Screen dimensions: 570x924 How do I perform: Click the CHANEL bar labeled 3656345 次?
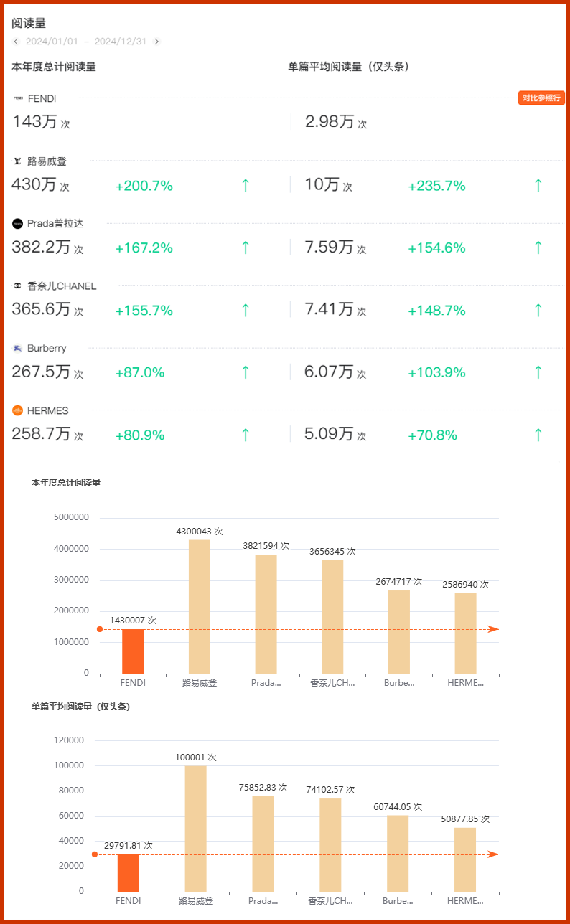tap(332, 617)
